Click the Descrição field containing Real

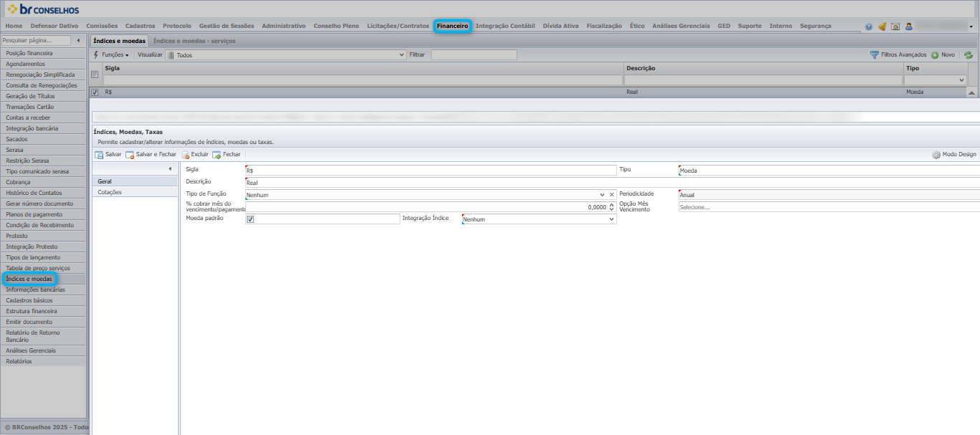point(612,183)
